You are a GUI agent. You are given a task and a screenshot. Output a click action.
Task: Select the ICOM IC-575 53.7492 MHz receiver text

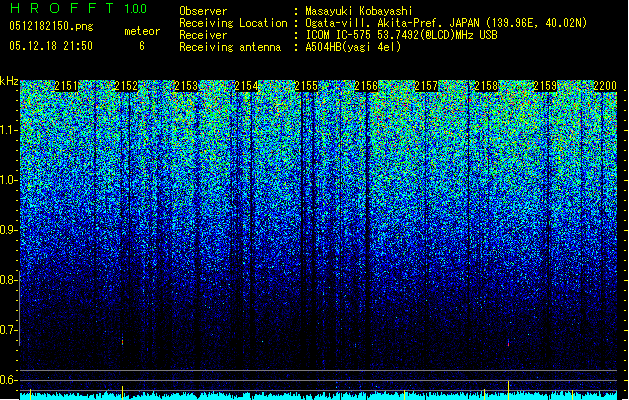click(x=401, y=35)
